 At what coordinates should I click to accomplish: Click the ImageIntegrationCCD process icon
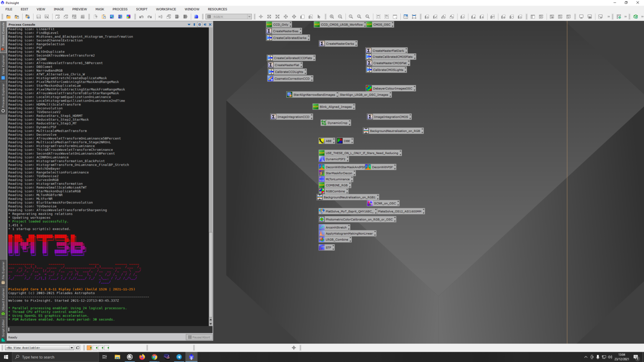(292, 117)
